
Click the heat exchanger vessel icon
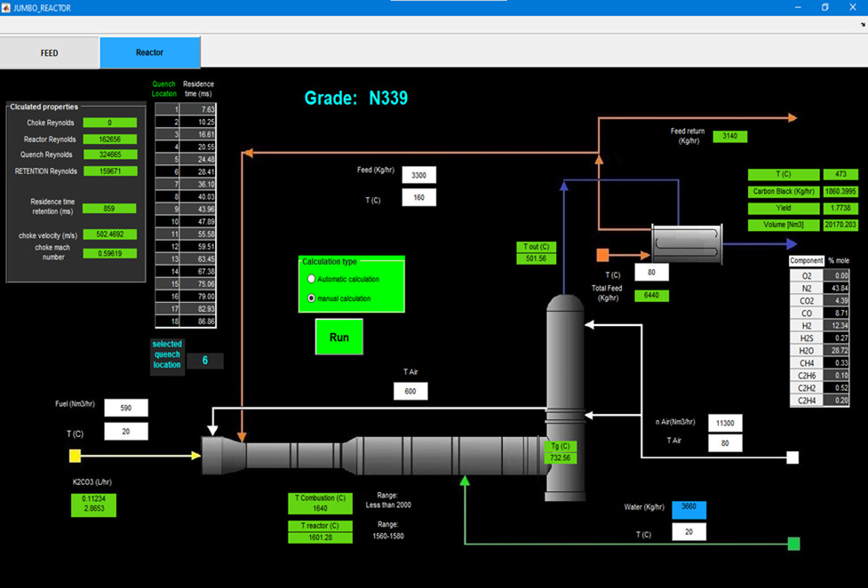[x=687, y=242]
